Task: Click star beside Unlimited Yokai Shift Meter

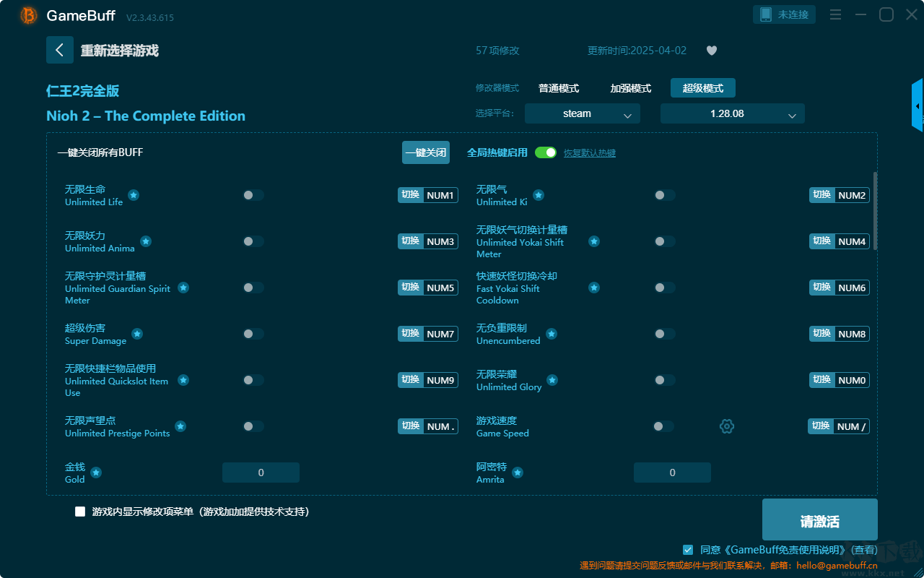Action: [x=594, y=241]
